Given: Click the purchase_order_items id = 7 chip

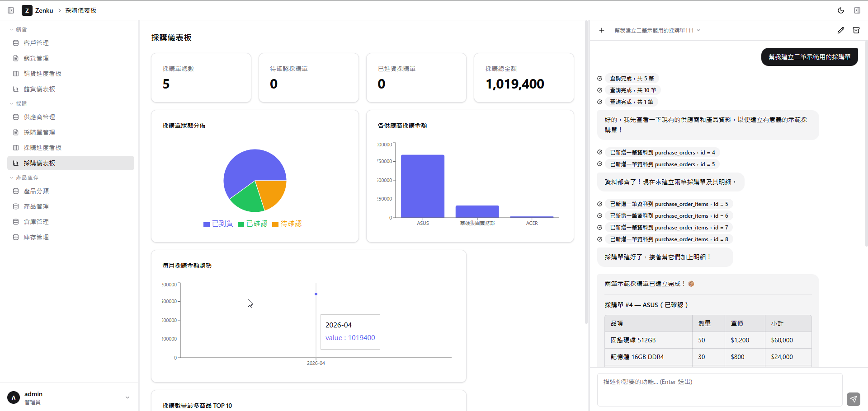Looking at the screenshot, I should [x=669, y=227].
